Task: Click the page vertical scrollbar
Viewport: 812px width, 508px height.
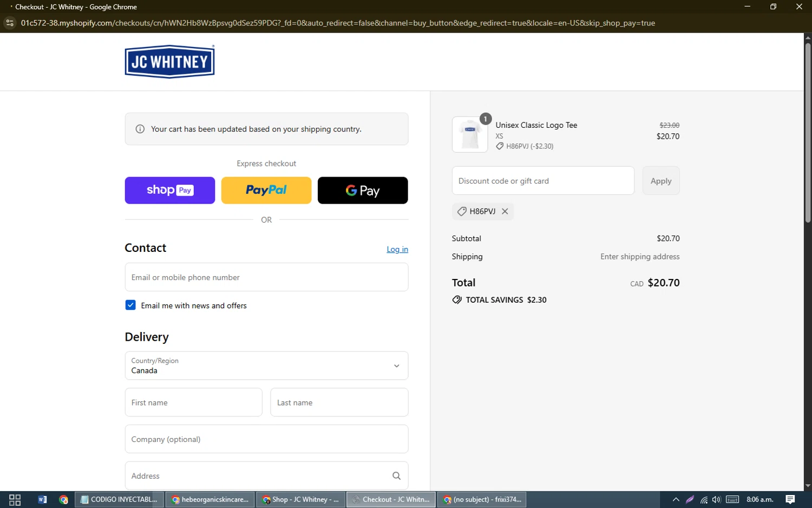Action: point(808,133)
